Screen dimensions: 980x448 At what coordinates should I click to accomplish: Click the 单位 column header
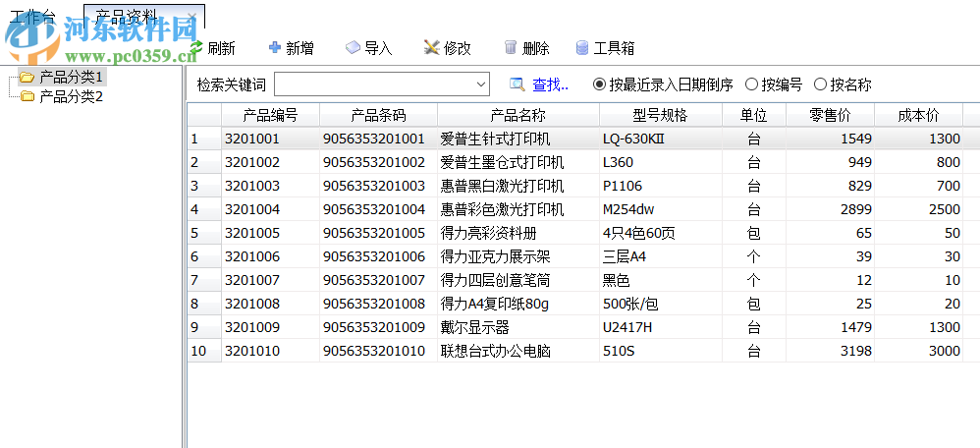coord(754,115)
